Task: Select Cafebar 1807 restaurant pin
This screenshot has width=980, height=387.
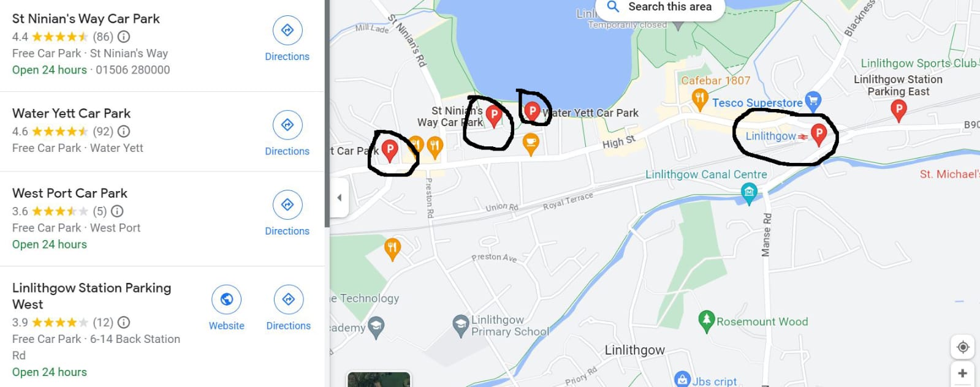Action: (699, 99)
